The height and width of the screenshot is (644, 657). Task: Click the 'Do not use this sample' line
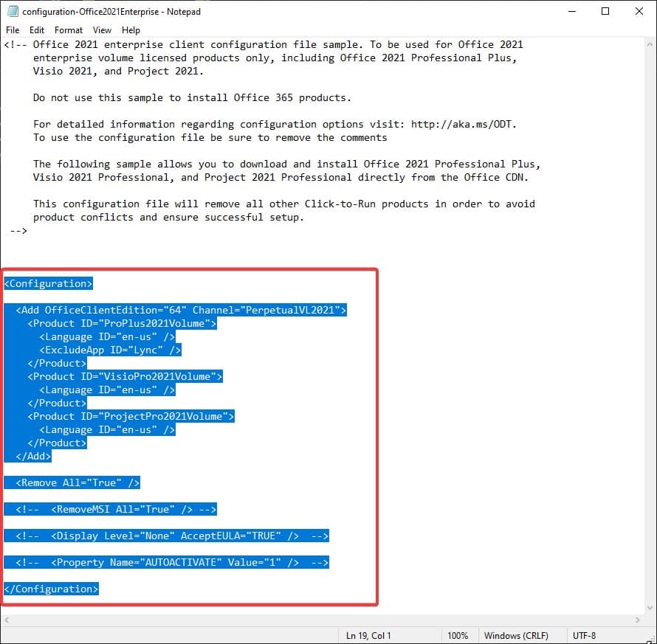pyautogui.click(x=192, y=97)
